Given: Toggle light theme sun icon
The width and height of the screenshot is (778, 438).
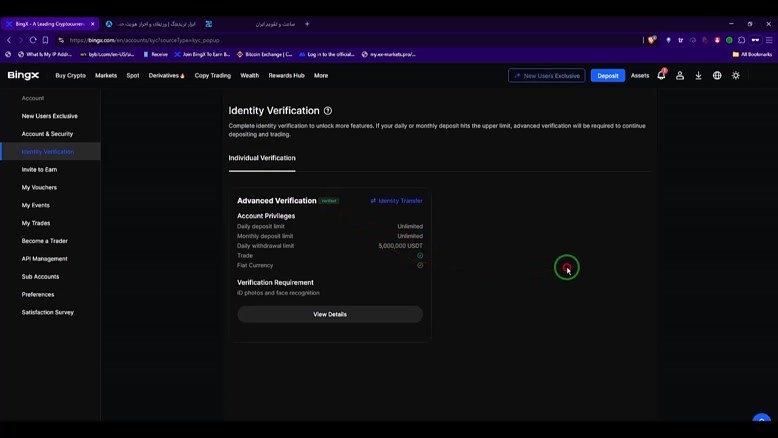Looking at the screenshot, I should [736, 76].
